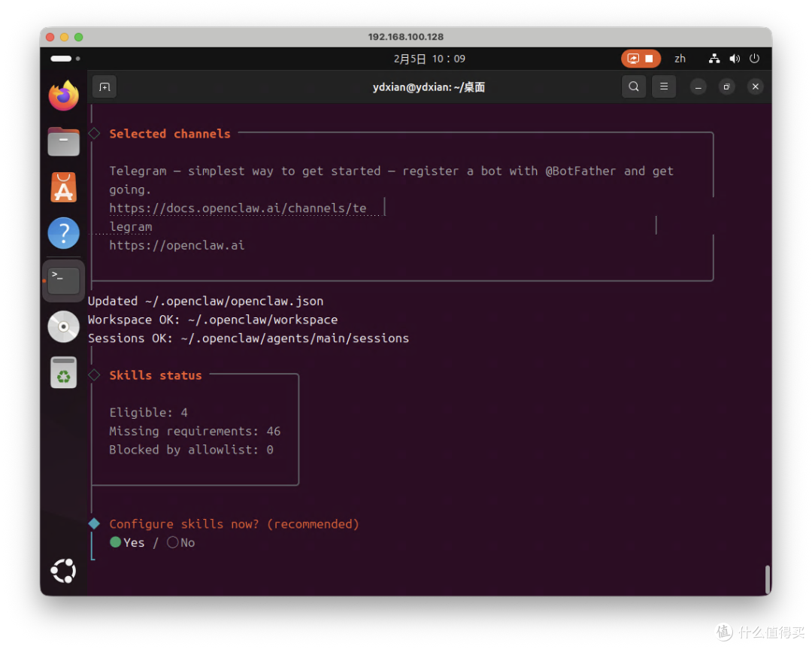Open the Files manager in the dock

tap(64, 141)
